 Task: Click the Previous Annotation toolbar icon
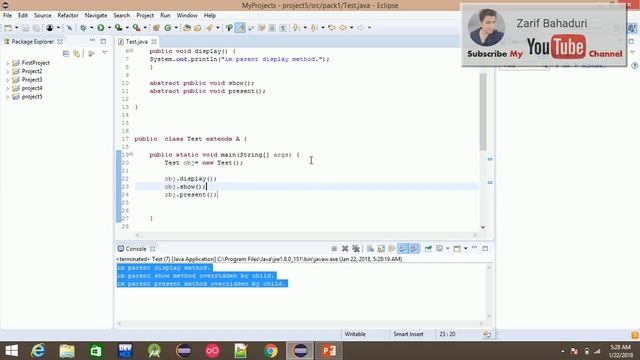[314, 28]
